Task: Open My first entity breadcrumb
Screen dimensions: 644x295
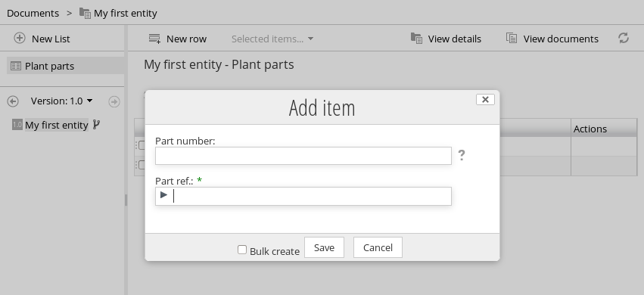Action: [126, 13]
